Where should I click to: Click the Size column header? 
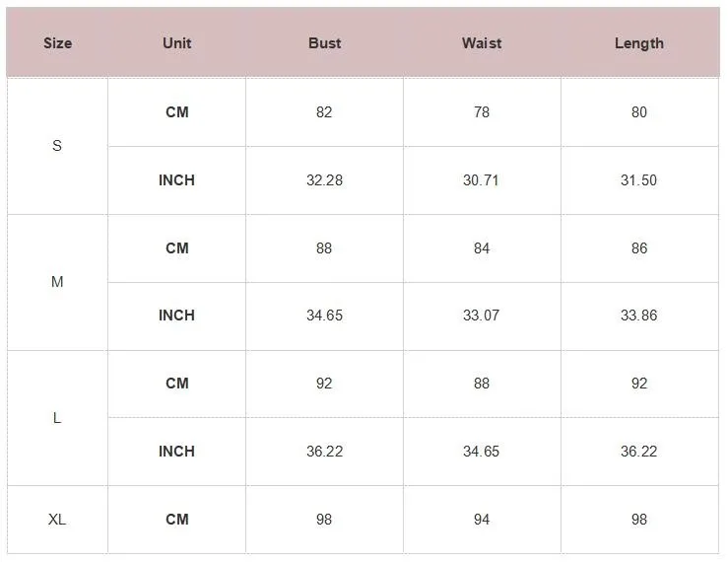(x=57, y=43)
